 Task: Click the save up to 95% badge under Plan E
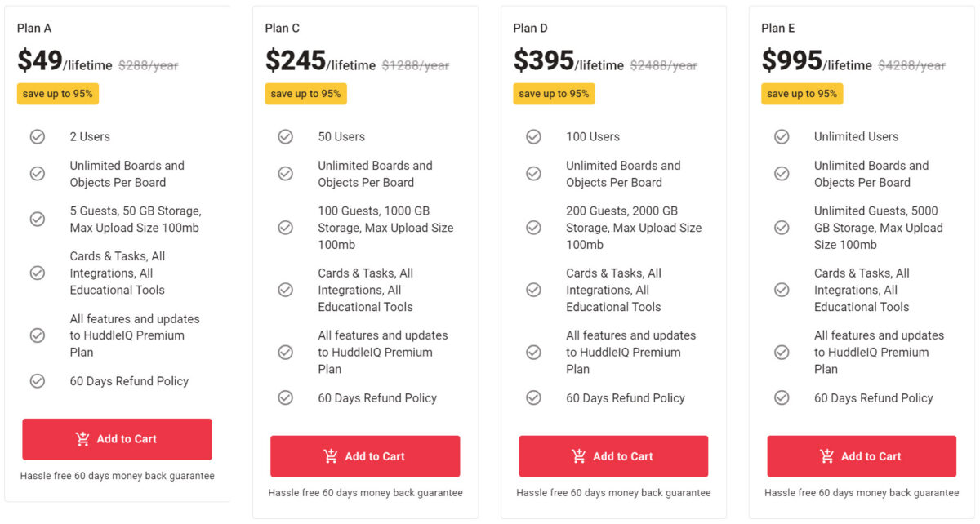click(802, 94)
